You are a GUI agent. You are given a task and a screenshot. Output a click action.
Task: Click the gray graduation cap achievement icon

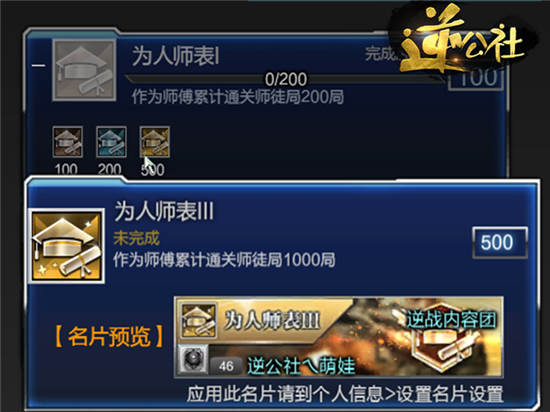click(x=84, y=70)
